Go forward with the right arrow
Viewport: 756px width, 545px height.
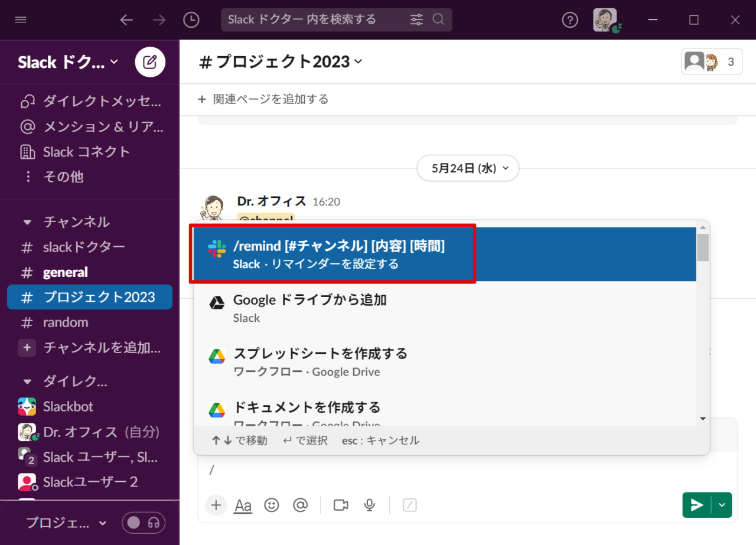159,20
